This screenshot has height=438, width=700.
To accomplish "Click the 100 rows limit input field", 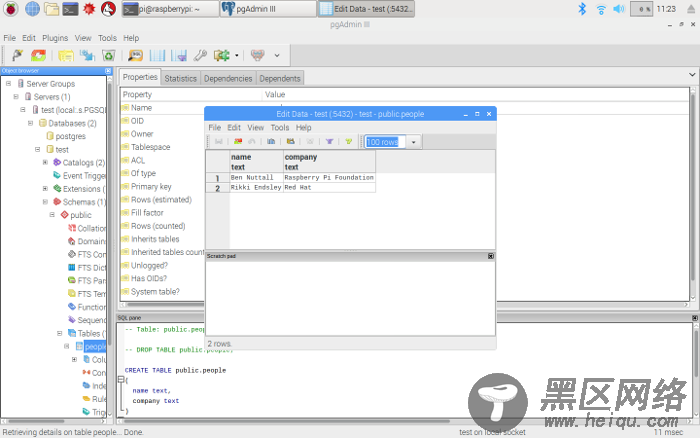I will tap(386, 142).
